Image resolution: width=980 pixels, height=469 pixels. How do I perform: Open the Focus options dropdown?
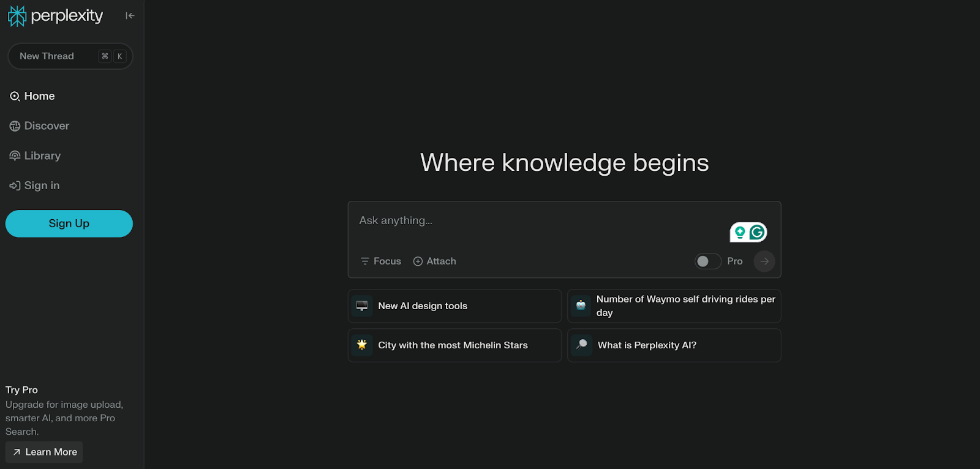click(381, 261)
